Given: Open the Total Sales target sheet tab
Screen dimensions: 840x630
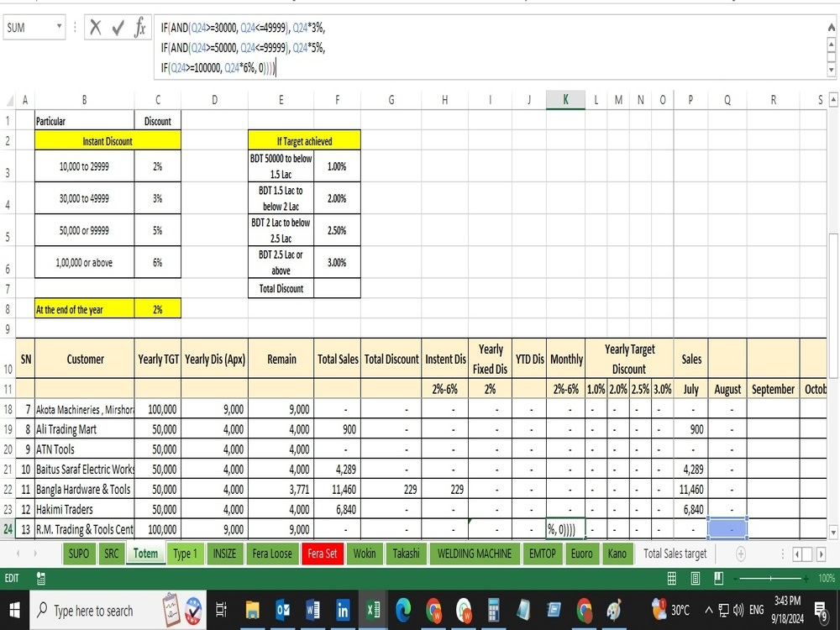Looking at the screenshot, I should [675, 554].
